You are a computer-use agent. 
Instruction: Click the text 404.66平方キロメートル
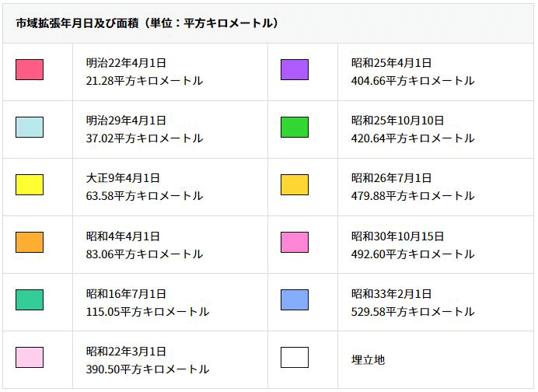(x=412, y=81)
